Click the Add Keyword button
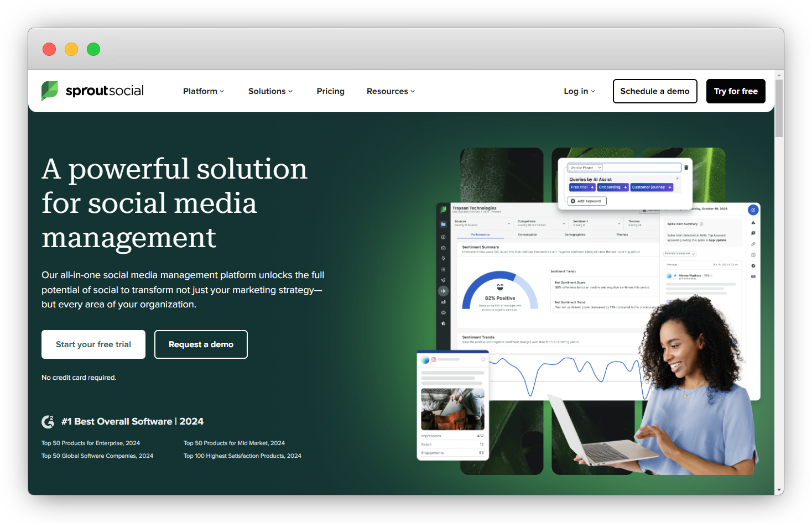Image resolution: width=812 pixels, height=523 pixels. 586,201
